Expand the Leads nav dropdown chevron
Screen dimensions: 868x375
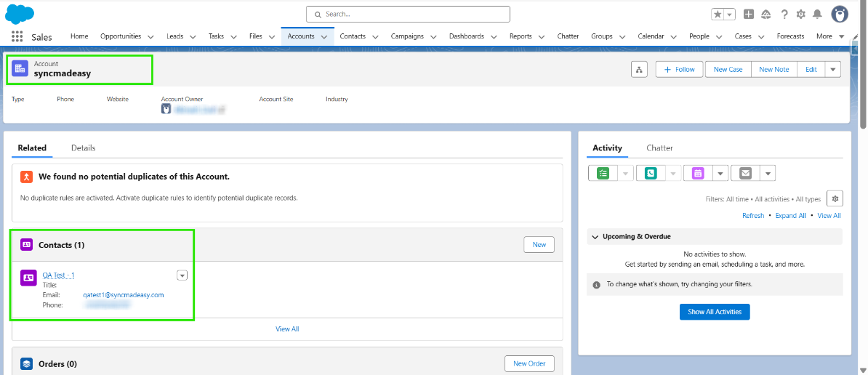point(193,36)
